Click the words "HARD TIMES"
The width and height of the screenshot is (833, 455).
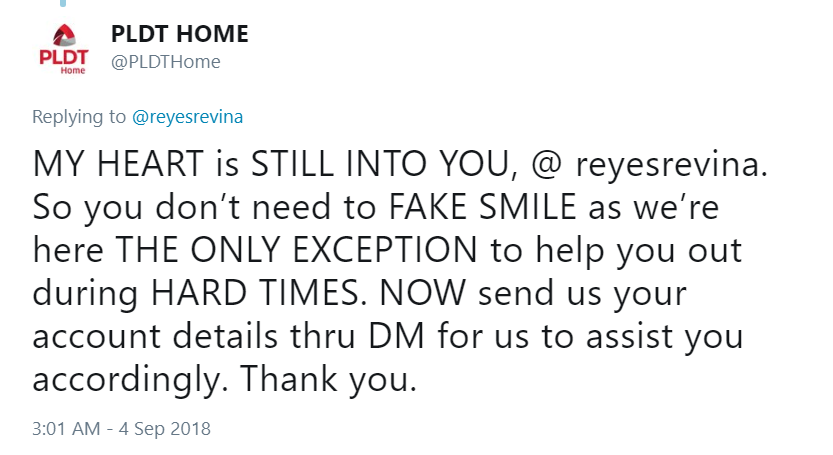coord(259,293)
